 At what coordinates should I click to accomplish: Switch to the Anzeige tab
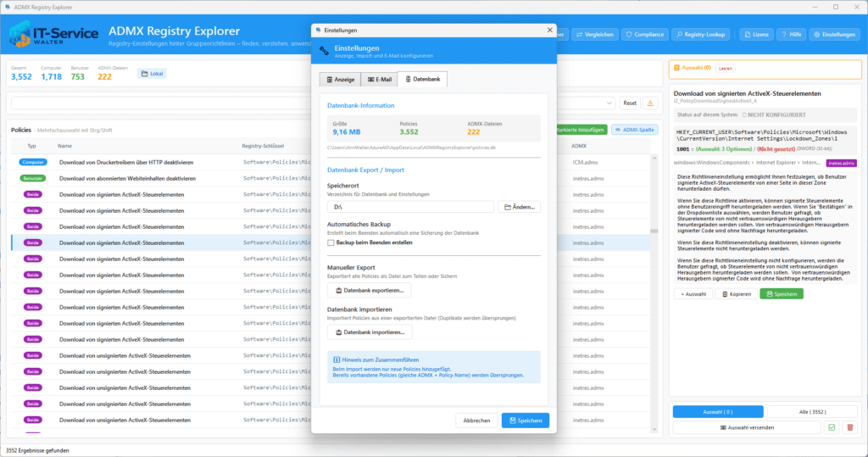click(x=340, y=79)
